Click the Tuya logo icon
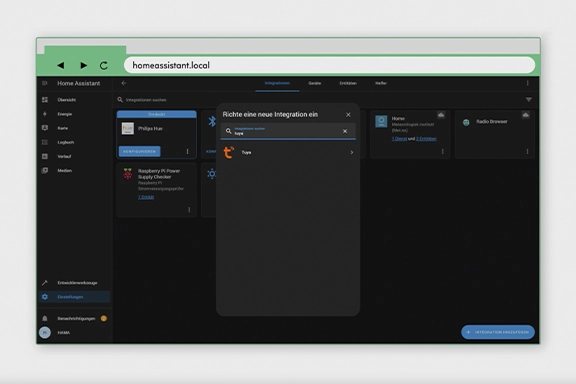576x384 pixels. tap(229, 152)
